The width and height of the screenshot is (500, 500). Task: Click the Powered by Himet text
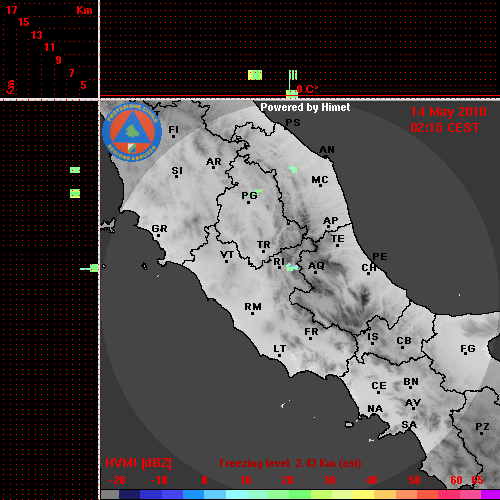click(x=305, y=107)
